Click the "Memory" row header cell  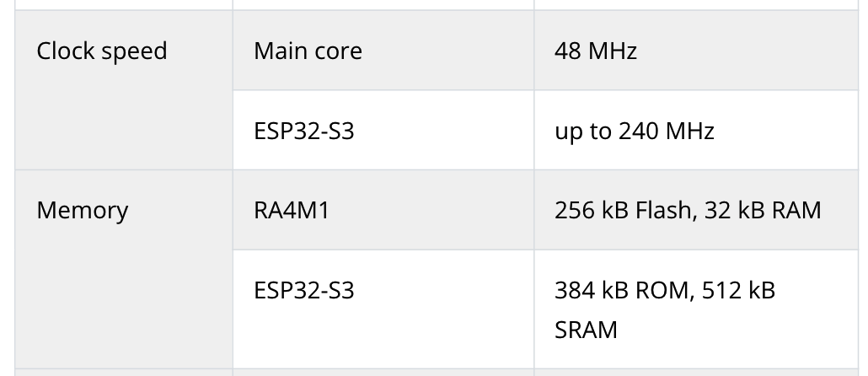point(82,210)
